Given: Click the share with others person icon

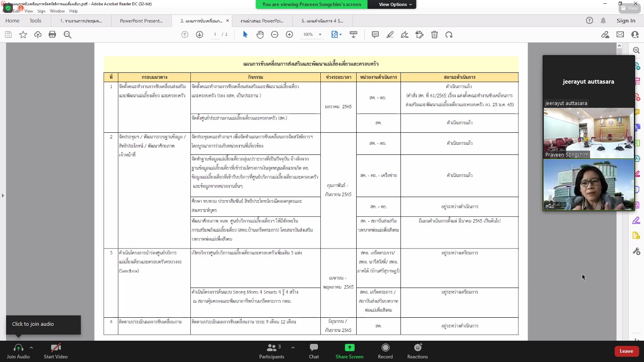Looking at the screenshot, I should (635, 35).
